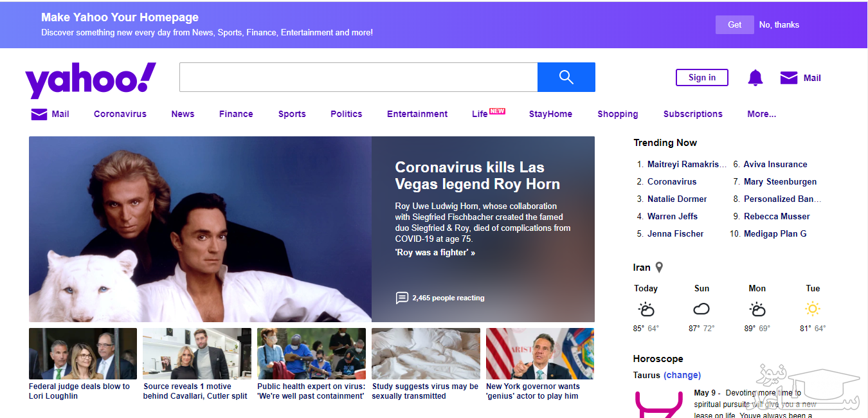Open trending topic Natalie Dormer
The height and width of the screenshot is (418, 868).
click(676, 199)
